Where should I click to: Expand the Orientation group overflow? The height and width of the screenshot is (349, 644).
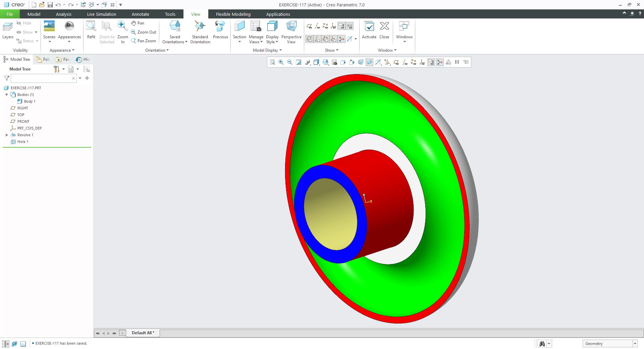coord(157,50)
